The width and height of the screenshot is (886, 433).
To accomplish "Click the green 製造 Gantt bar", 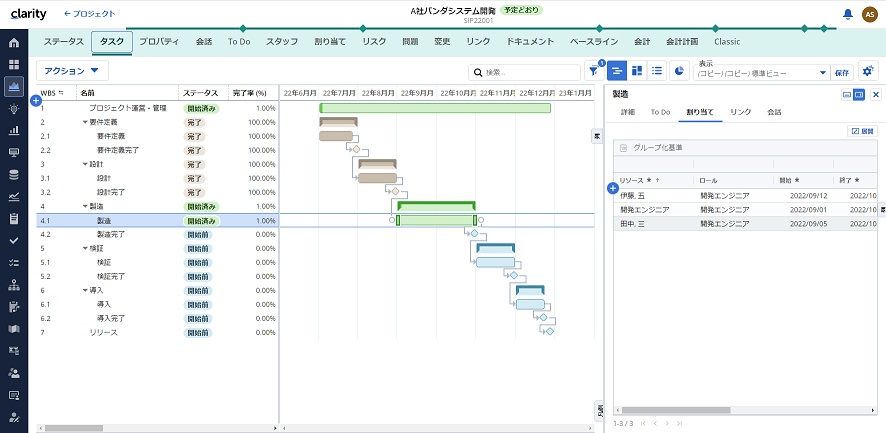I will point(435,220).
